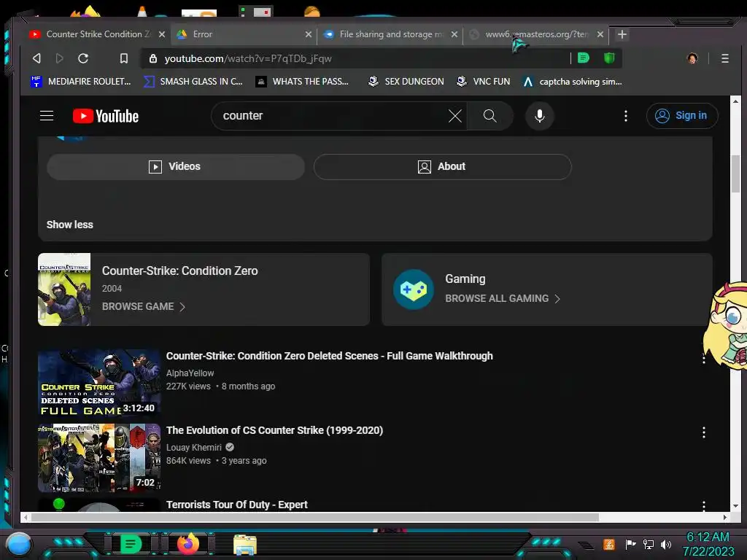The height and width of the screenshot is (560, 747).
Task: Click the vertical scrollbar thumb
Action: click(x=735, y=174)
